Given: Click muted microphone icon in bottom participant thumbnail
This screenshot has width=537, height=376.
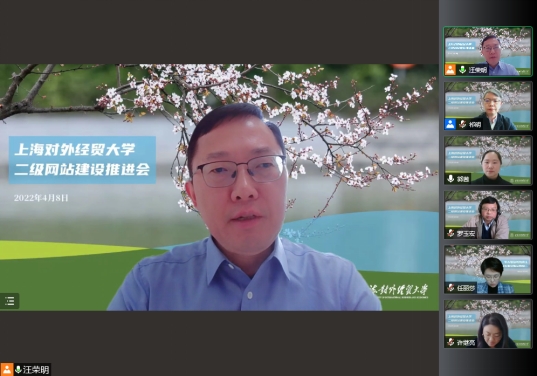Looking at the screenshot, I should tap(451, 342).
